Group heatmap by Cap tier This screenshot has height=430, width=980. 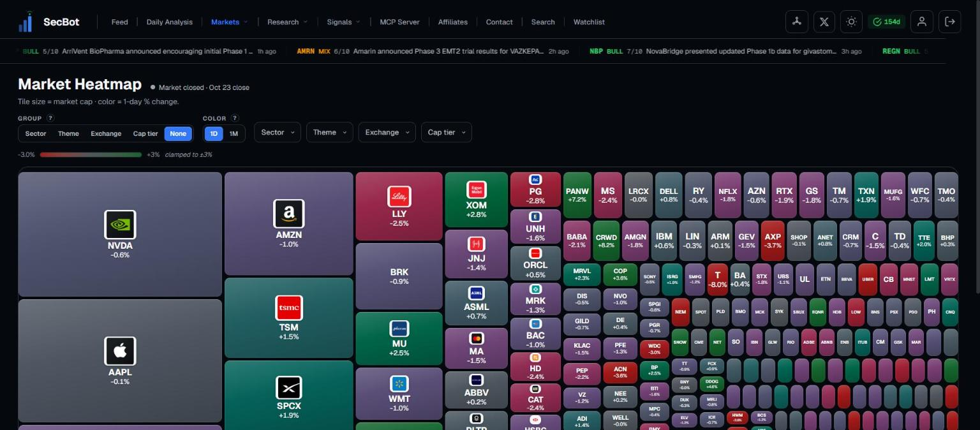(x=145, y=133)
